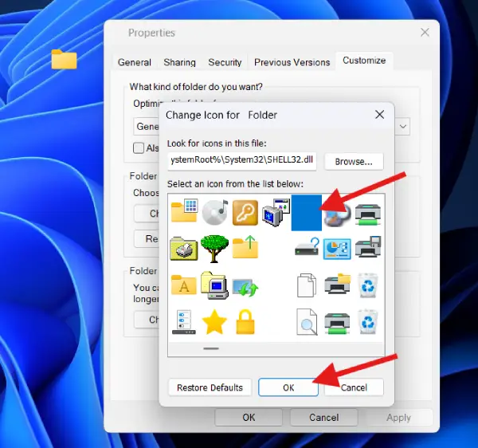Focus the SHELL32.dll icon file path field
478x448 pixels.
click(x=241, y=160)
